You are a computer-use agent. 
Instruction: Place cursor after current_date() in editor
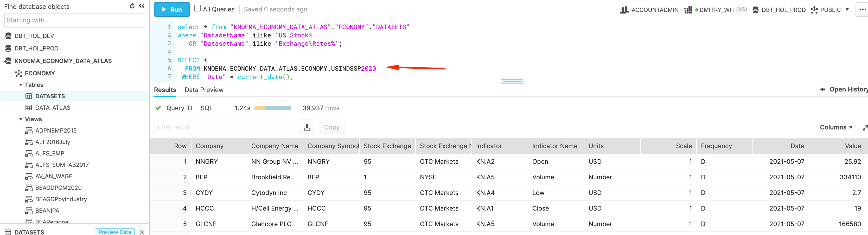pyautogui.click(x=290, y=77)
